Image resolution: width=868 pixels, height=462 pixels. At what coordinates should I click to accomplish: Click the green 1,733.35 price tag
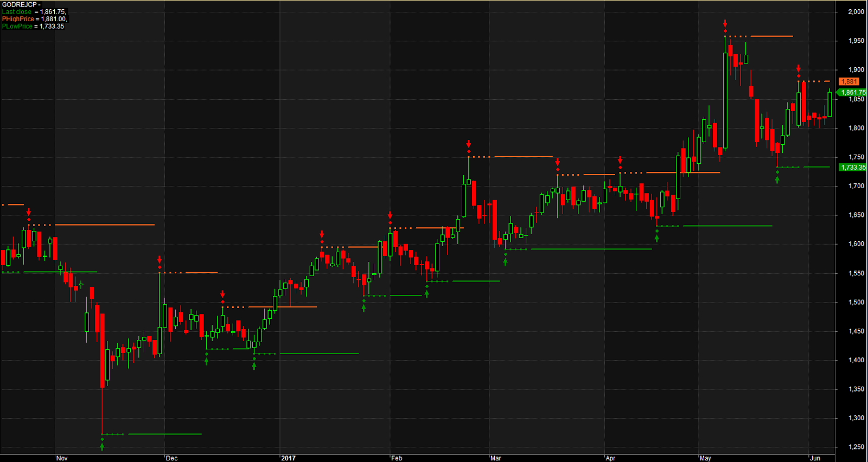(853, 168)
